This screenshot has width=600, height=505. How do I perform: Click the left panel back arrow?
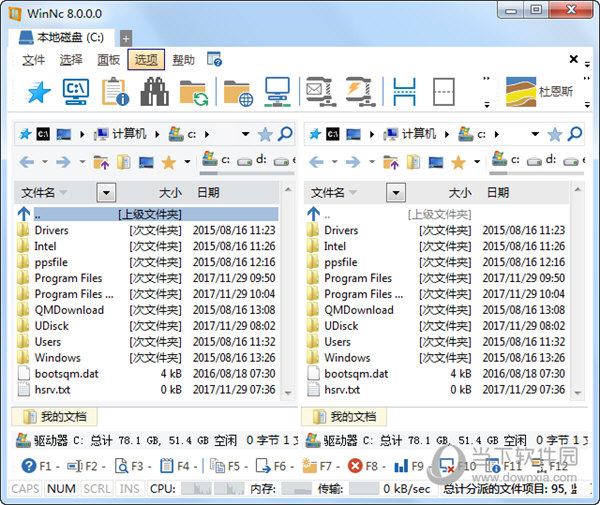[26, 162]
